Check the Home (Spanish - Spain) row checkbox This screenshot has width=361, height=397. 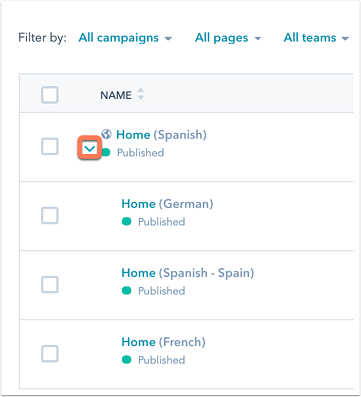click(50, 284)
